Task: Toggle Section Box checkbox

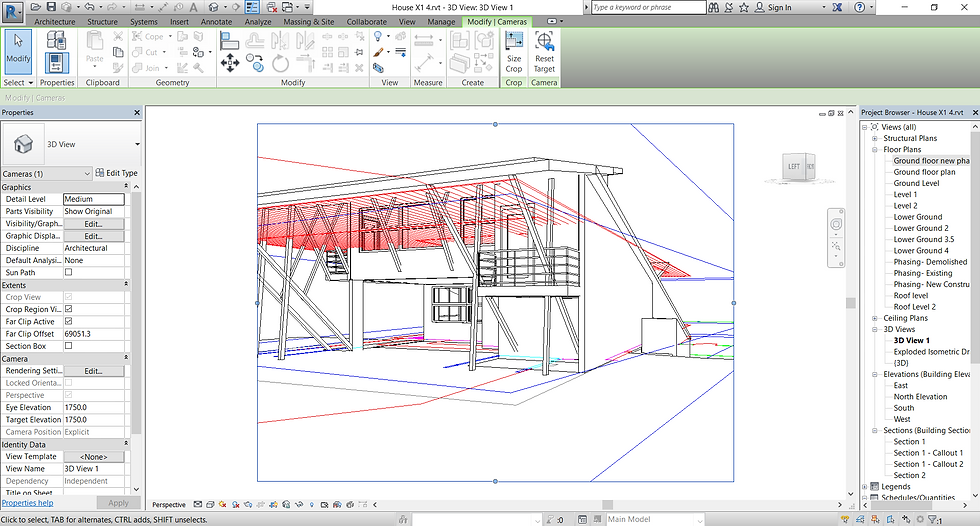Action: [x=68, y=345]
